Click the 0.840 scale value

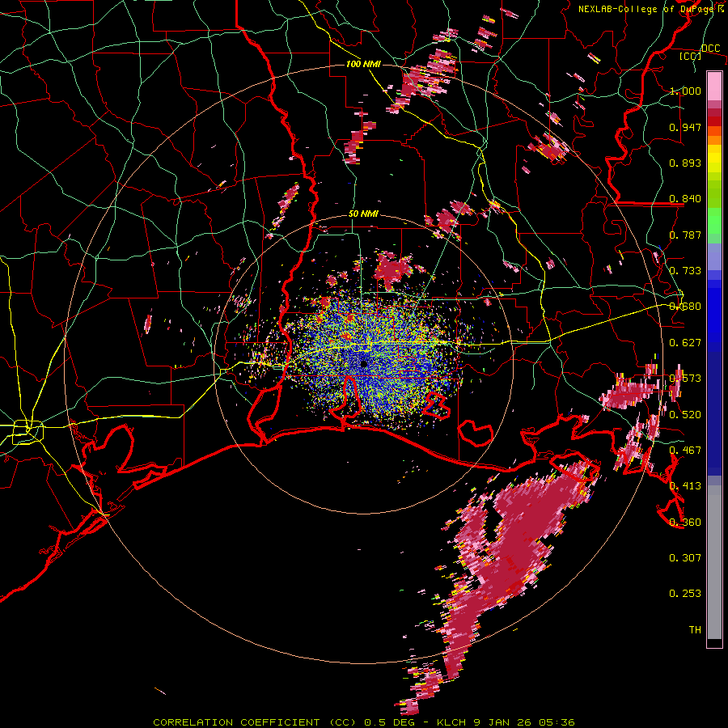coord(685,199)
